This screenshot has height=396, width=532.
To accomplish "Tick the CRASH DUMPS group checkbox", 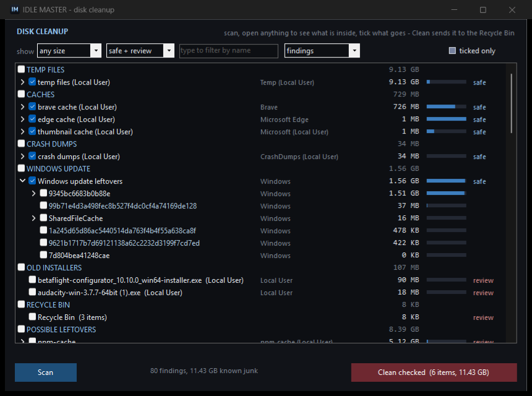I will click(x=21, y=144).
